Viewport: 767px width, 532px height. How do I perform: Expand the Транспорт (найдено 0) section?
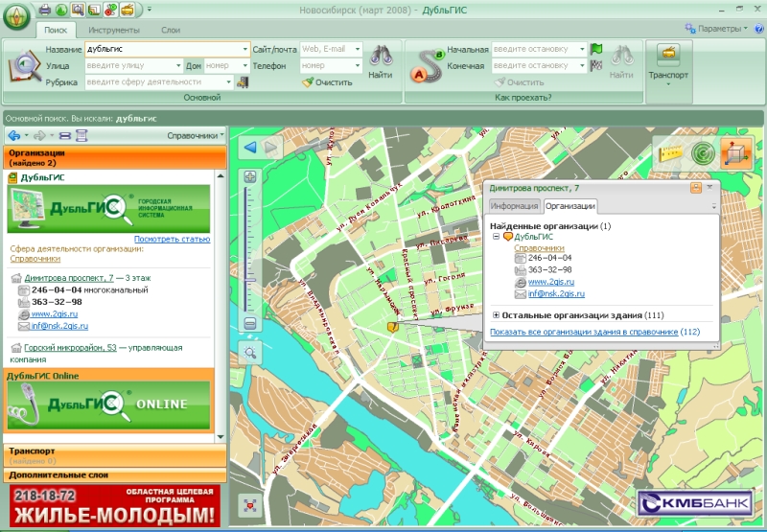pyautogui.click(x=115, y=455)
